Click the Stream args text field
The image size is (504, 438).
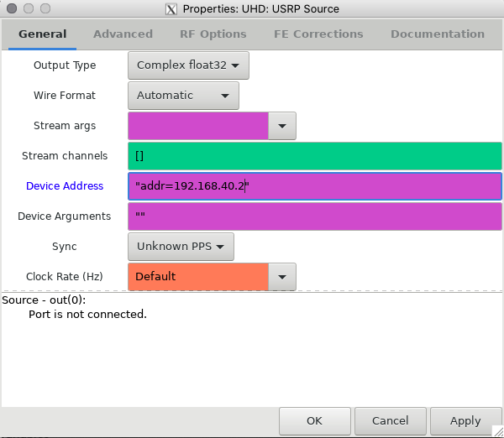click(x=198, y=126)
